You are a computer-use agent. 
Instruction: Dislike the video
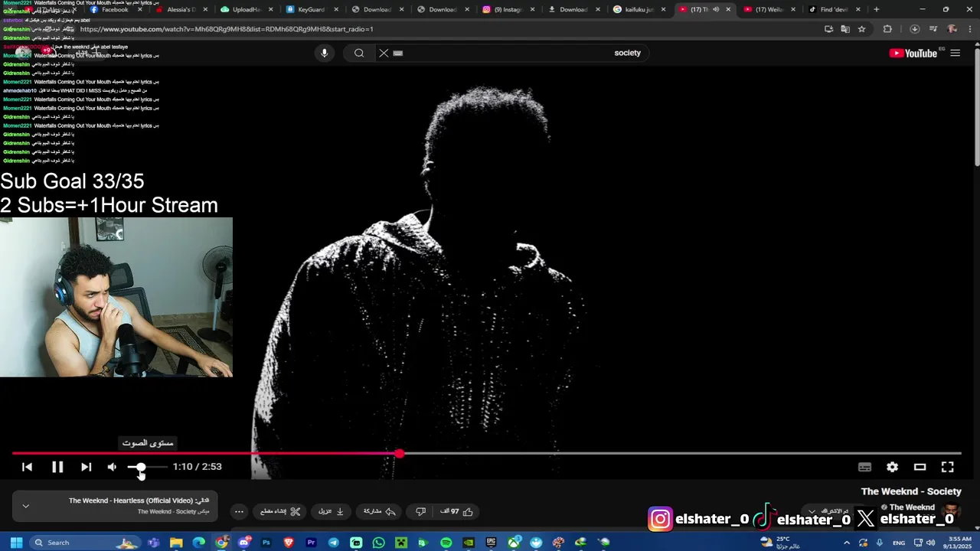pyautogui.click(x=420, y=511)
